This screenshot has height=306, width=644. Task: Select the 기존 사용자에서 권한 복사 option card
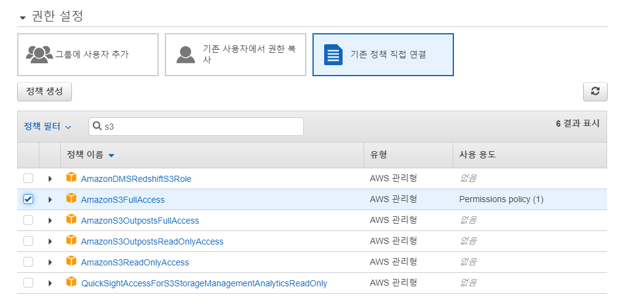pyautogui.click(x=236, y=55)
